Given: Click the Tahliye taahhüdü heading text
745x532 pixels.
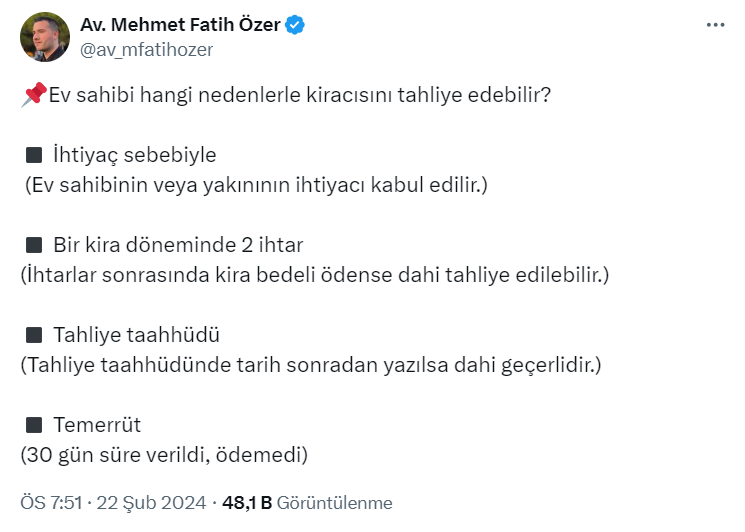Looking at the screenshot, I should pos(135,335).
